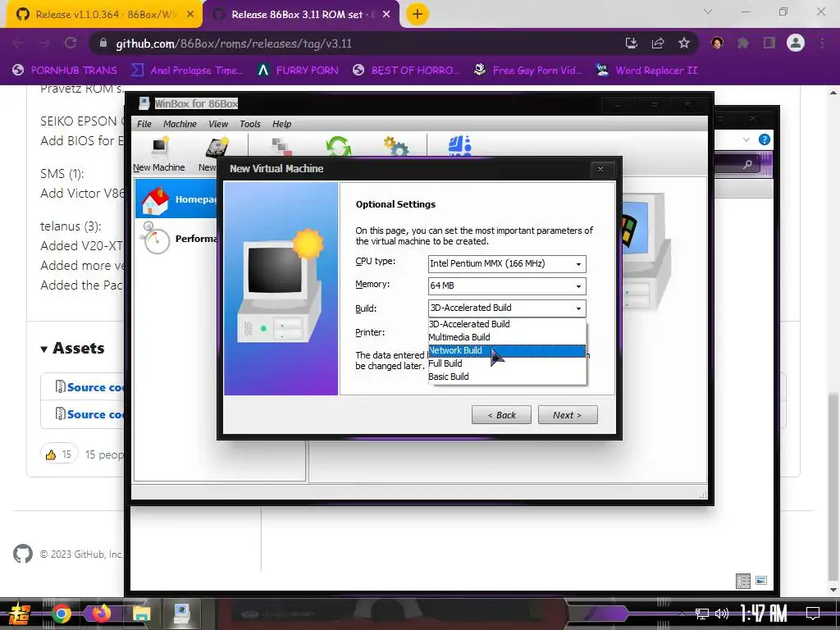This screenshot has width=840, height=630.
Task: Choose Full Build from the list
Action: coord(507,363)
